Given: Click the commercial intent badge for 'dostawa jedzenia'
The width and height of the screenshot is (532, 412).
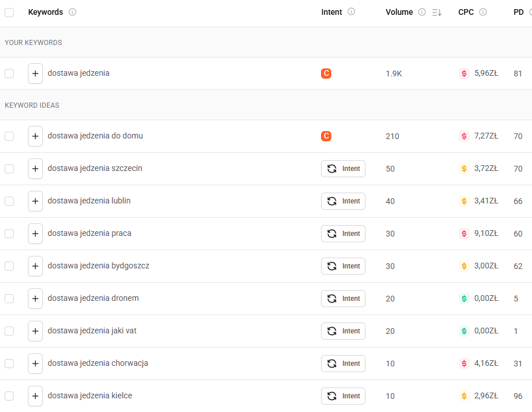Looking at the screenshot, I should pos(326,74).
